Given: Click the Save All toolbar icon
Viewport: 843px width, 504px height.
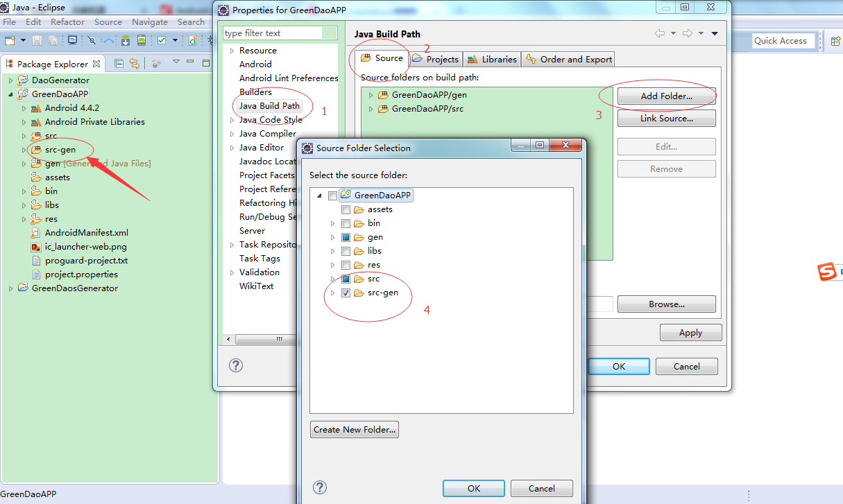Looking at the screenshot, I should coord(54,41).
